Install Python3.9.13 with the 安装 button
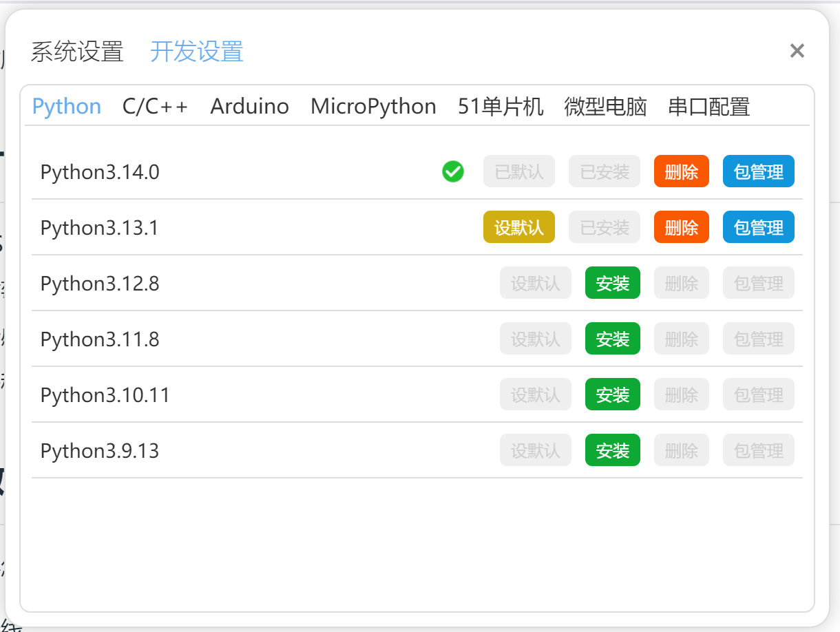Image resolution: width=840 pixels, height=632 pixels. (613, 450)
